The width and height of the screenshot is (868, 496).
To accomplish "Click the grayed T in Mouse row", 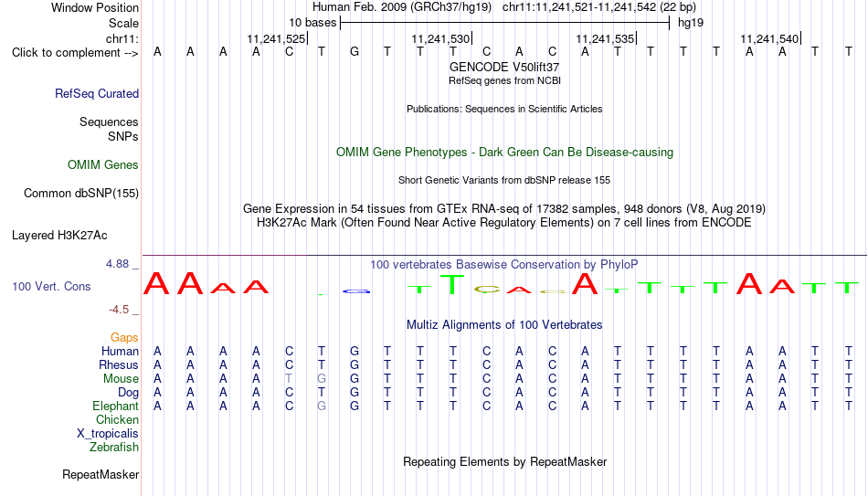I will (x=289, y=379).
